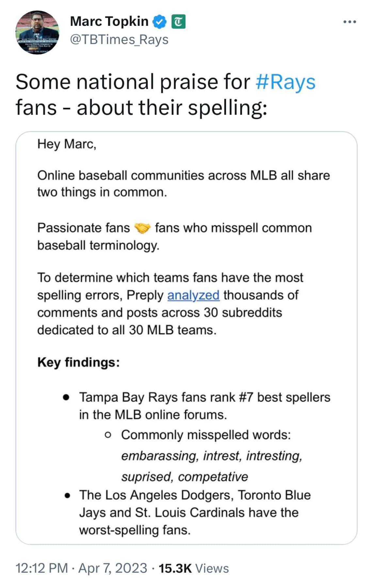Click Marc Topkin's profile avatar

click(37, 32)
